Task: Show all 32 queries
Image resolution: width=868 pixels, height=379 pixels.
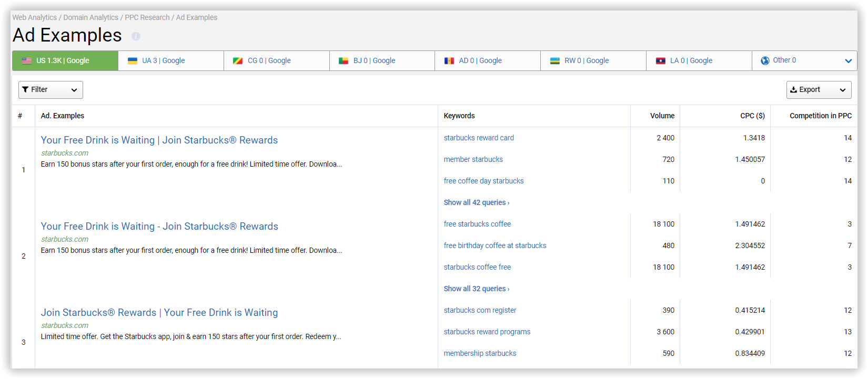Action: [477, 289]
